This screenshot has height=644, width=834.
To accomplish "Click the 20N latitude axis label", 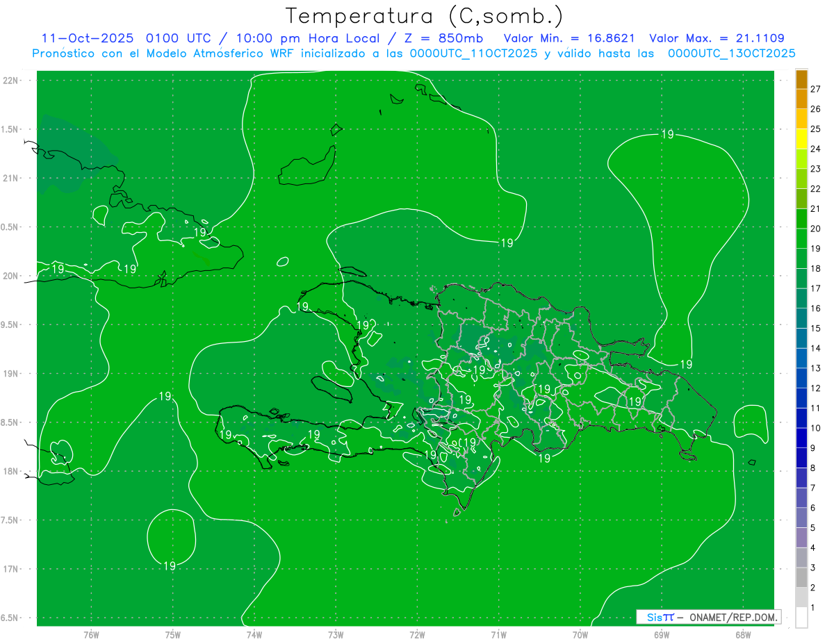I will pos(11,276).
